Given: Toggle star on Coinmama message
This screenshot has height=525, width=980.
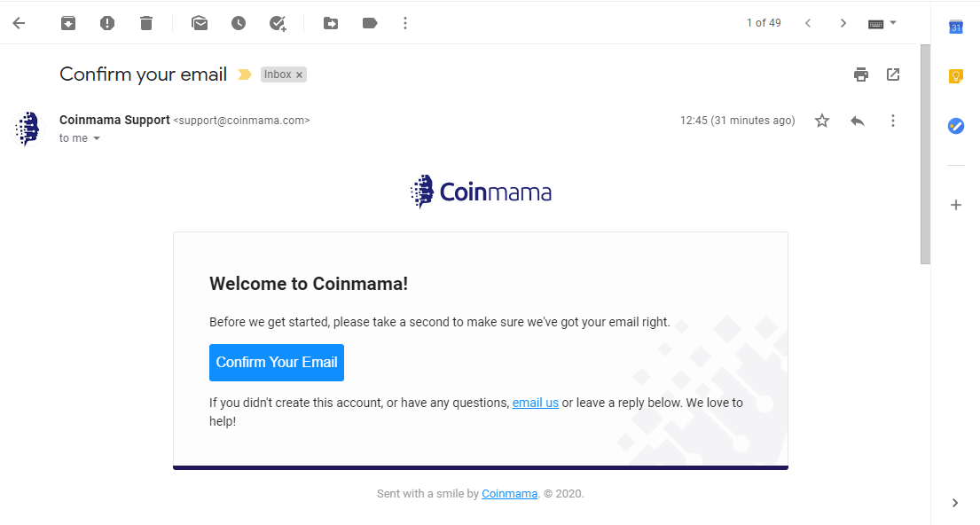Looking at the screenshot, I should pyautogui.click(x=822, y=121).
